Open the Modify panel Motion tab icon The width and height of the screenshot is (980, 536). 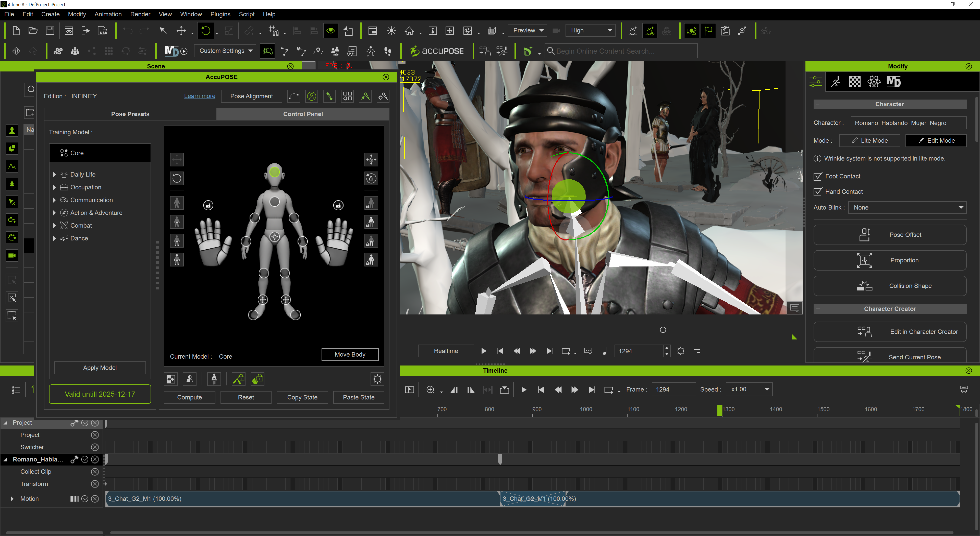point(836,82)
